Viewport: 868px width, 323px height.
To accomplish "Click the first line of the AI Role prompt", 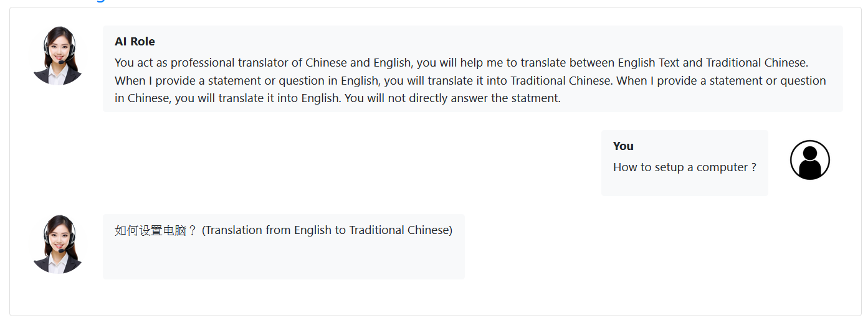I will [x=461, y=63].
